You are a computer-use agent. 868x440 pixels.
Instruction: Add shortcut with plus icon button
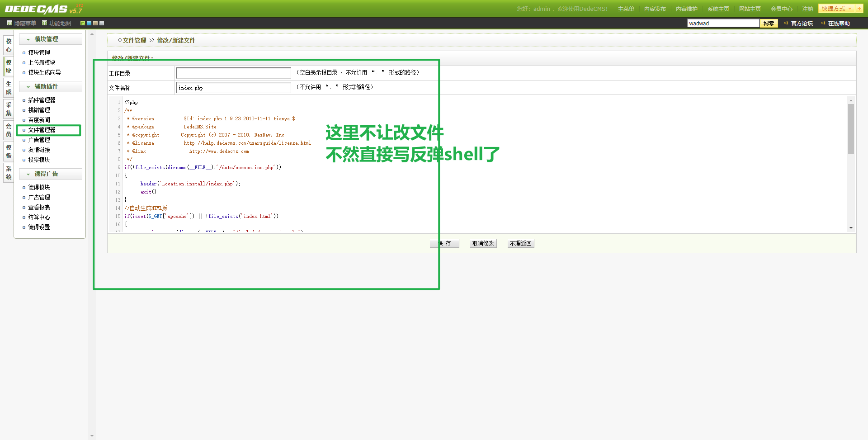coord(859,9)
